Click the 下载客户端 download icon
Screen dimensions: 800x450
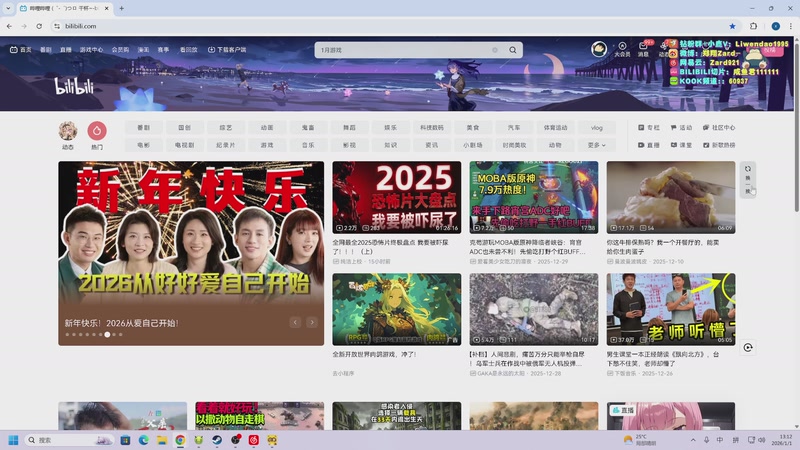[x=211, y=49]
